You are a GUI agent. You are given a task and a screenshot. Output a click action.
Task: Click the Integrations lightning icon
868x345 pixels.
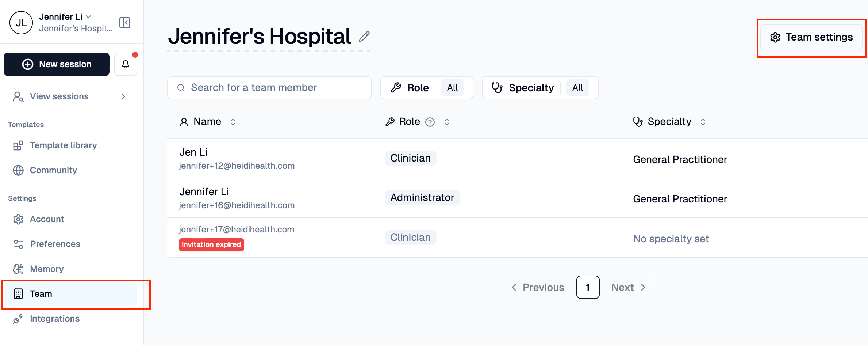[18, 318]
